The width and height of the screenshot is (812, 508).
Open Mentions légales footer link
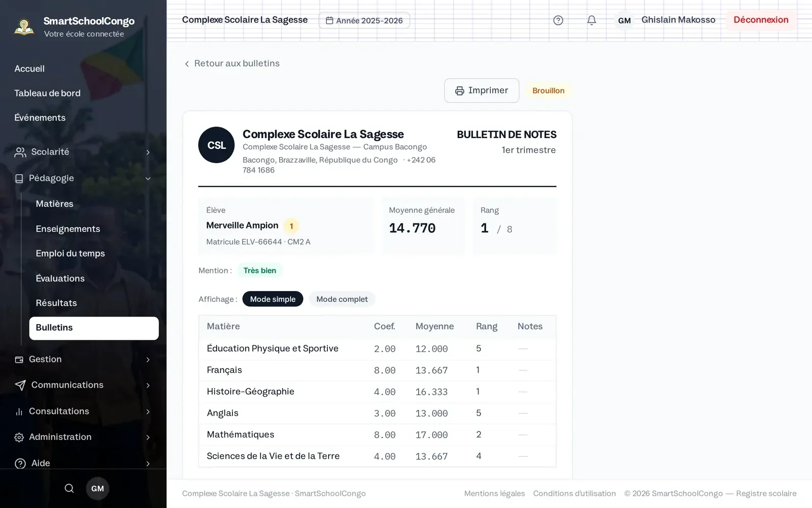[494, 493]
